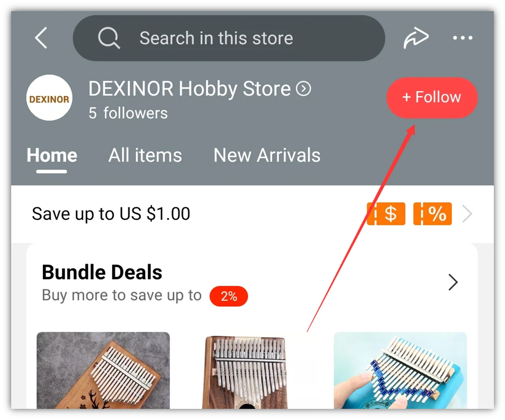Click the Search in this store field
The image size is (505, 420).
coord(229,38)
